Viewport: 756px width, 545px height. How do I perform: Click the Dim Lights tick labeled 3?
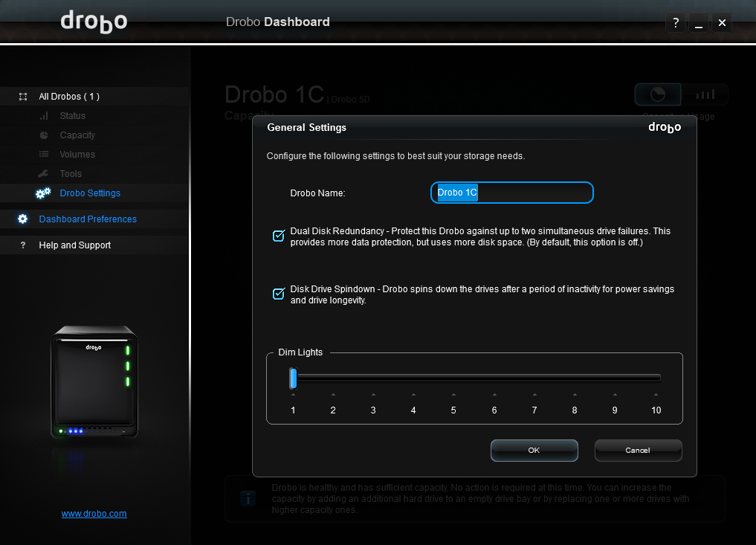[373, 410]
